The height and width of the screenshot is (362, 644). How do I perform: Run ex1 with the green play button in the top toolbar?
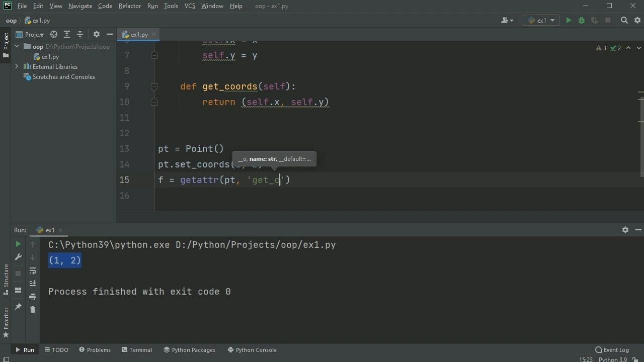(x=569, y=21)
